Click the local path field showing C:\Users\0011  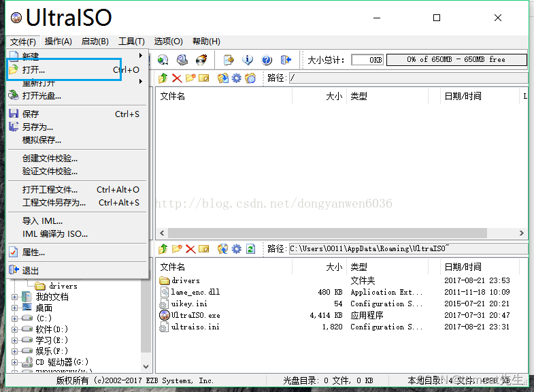click(408, 248)
